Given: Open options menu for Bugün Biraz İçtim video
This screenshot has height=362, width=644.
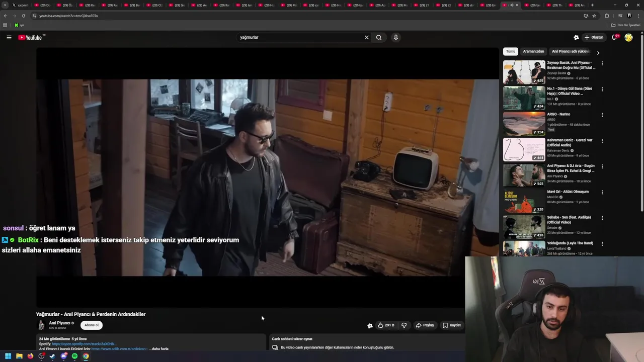Looking at the screenshot, I should point(602,166).
